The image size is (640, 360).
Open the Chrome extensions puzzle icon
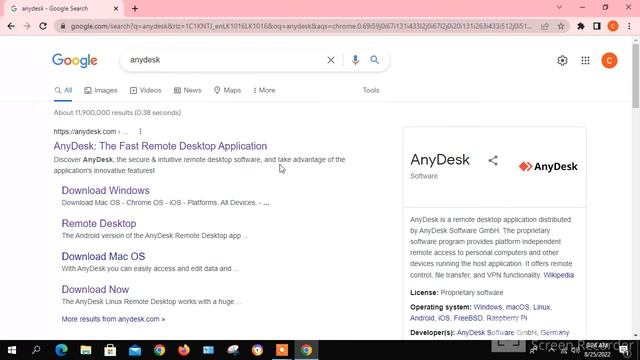pos(581,26)
